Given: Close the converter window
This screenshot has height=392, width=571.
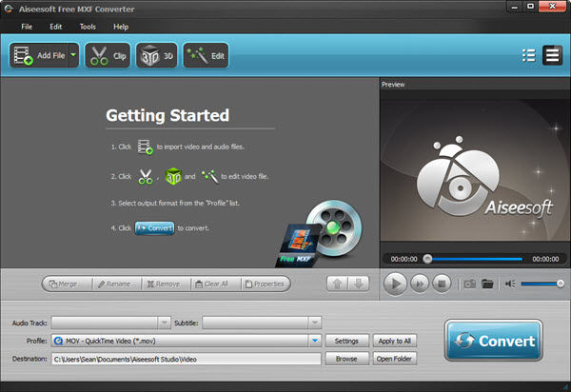Looking at the screenshot, I should tap(552, 7).
